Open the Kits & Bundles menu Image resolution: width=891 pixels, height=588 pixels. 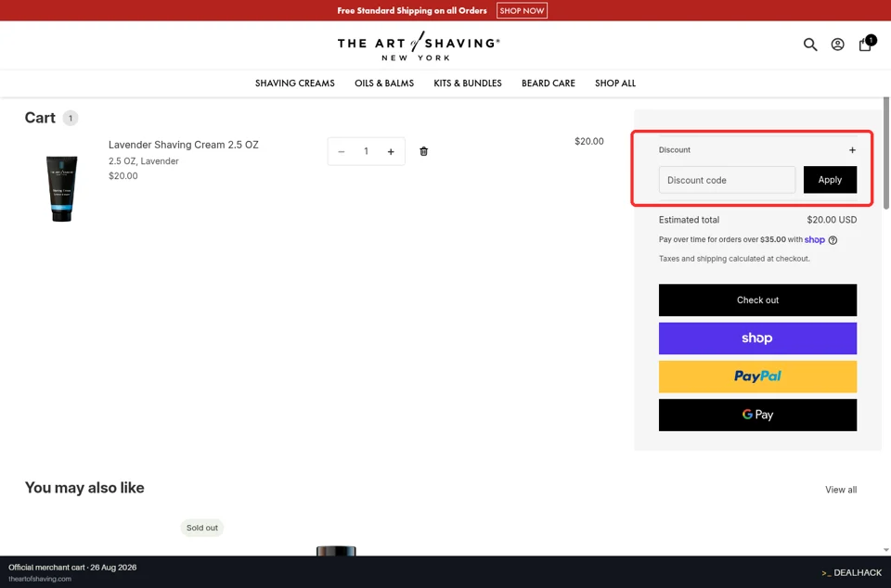(x=468, y=83)
